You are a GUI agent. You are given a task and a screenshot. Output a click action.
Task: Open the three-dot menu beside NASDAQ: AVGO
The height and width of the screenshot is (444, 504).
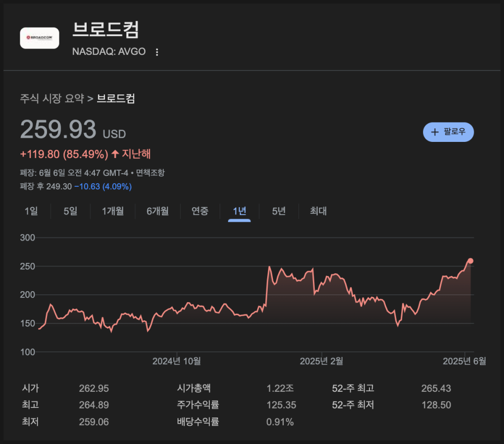[157, 52]
